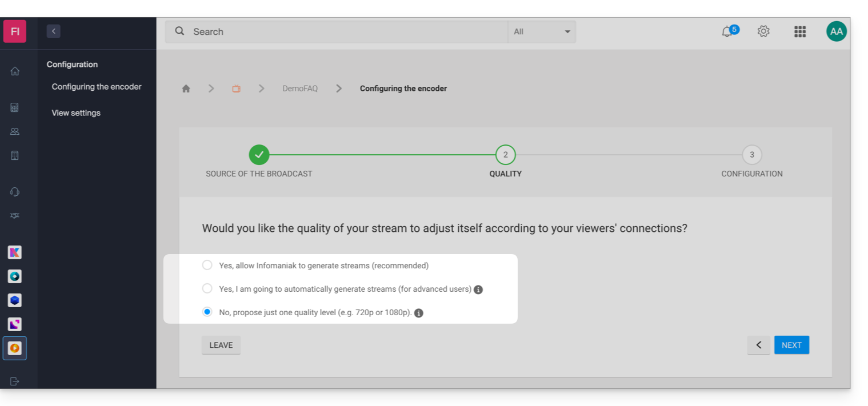Open 'View settings' in the sidebar menu

pos(76,113)
